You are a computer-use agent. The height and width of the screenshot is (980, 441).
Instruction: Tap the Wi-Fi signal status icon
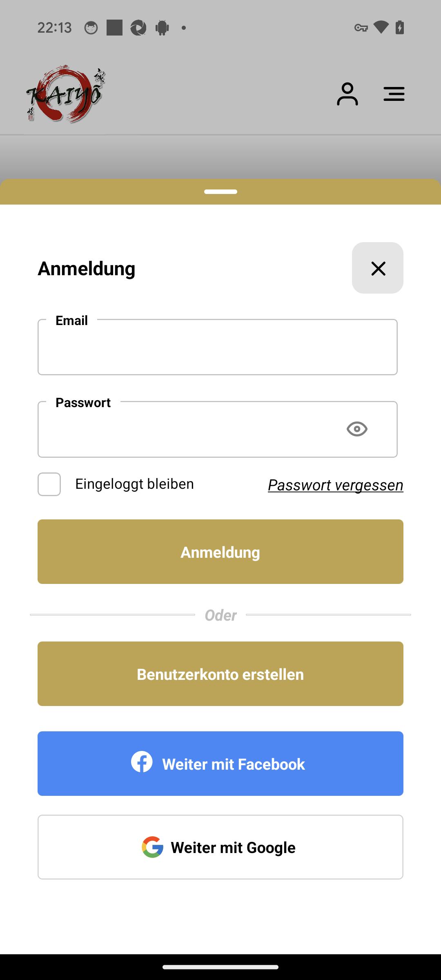pos(381,27)
